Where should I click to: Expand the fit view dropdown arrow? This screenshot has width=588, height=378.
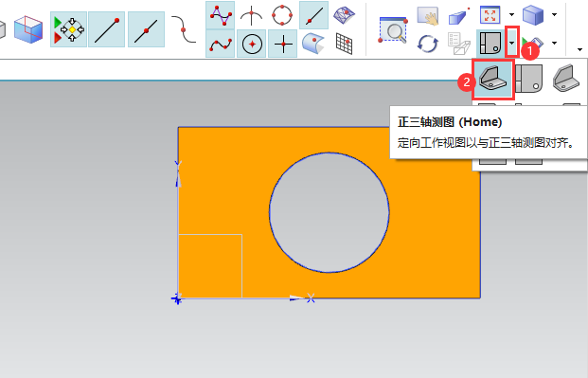click(x=512, y=14)
